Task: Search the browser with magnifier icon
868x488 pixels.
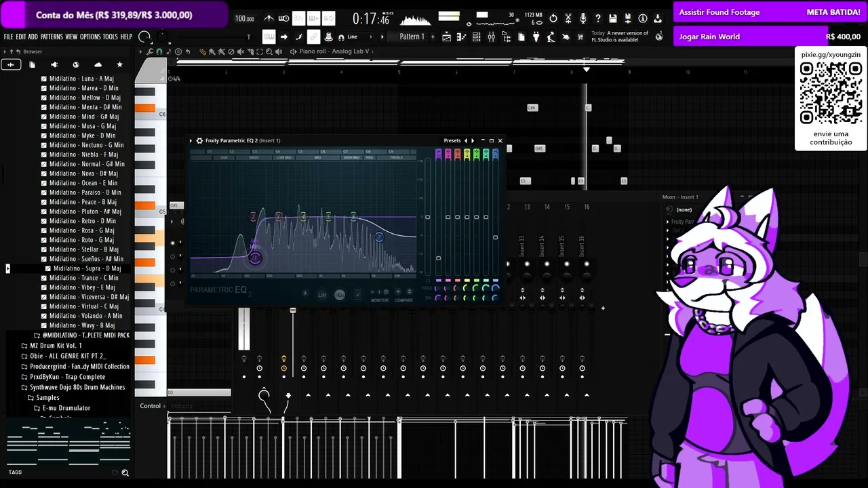Action: [125, 472]
